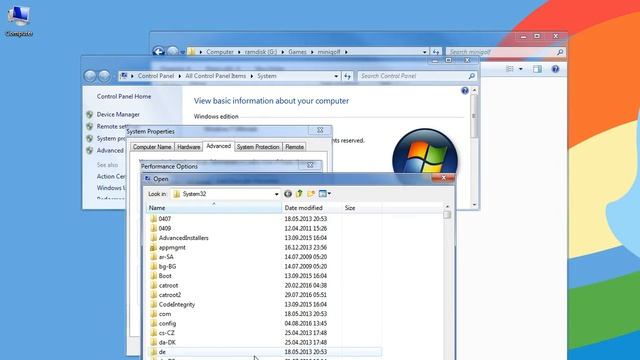Image resolution: width=640 pixels, height=360 pixels.
Task: Click Control Panel in the address breadcrumb
Action: [x=156, y=76]
